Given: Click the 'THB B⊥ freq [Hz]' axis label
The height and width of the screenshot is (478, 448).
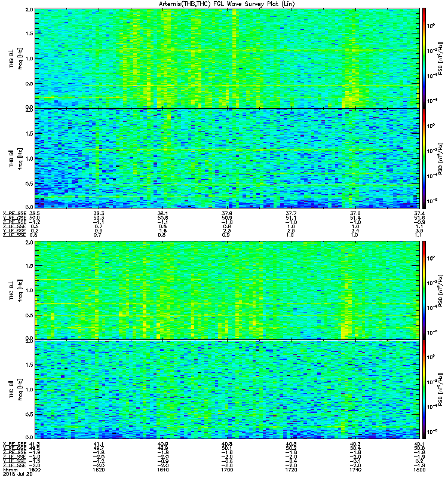Looking at the screenshot, I should click(x=16, y=58).
